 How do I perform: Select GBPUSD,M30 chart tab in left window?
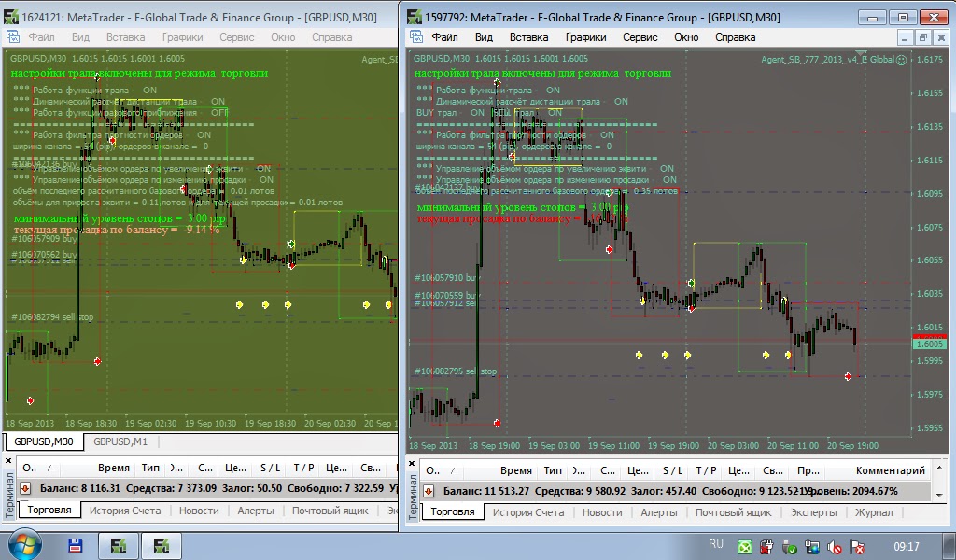tap(43, 441)
